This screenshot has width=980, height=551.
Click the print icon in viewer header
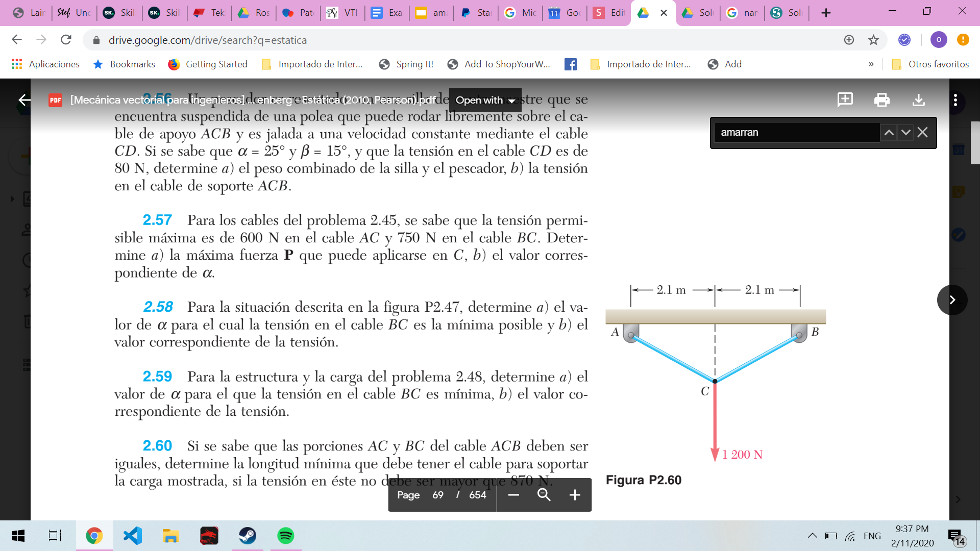pos(881,100)
